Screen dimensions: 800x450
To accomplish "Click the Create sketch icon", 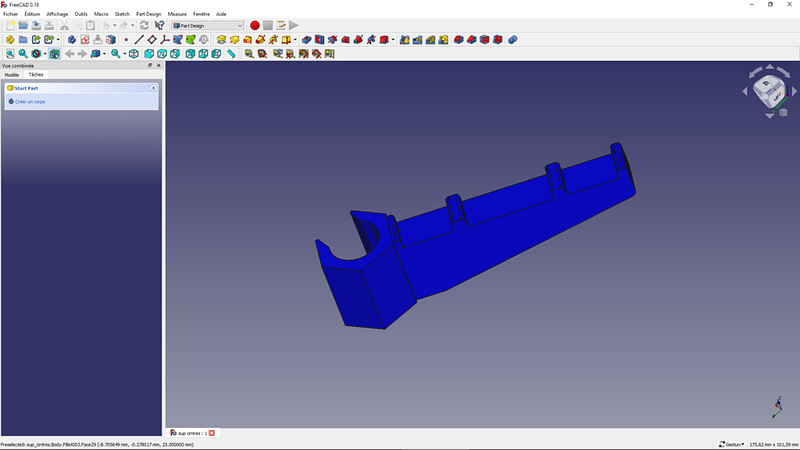I will tap(85, 40).
